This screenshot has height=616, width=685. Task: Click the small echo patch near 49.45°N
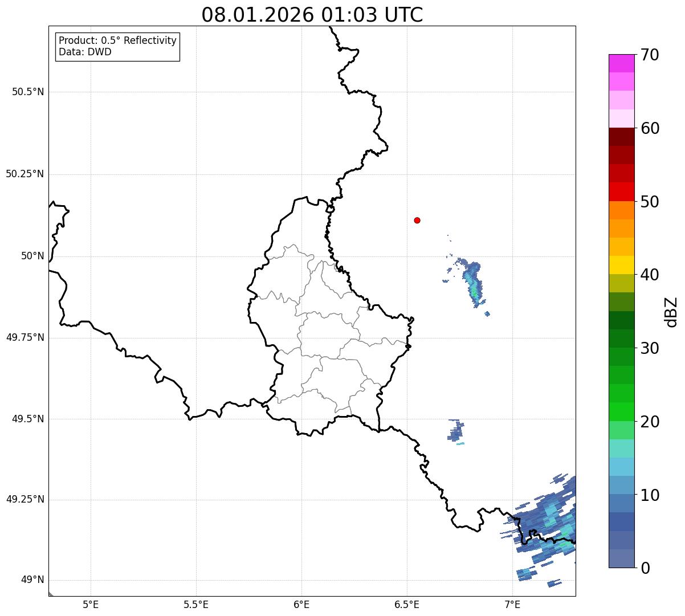point(456,431)
